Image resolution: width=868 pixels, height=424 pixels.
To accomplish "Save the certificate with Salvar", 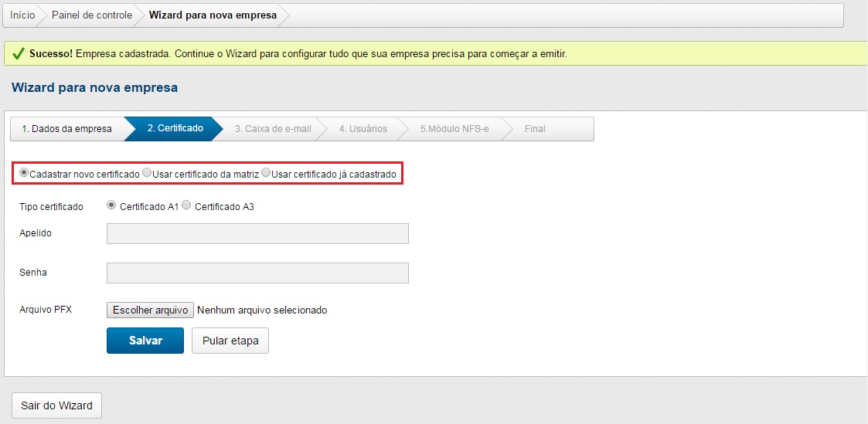I will click(145, 341).
